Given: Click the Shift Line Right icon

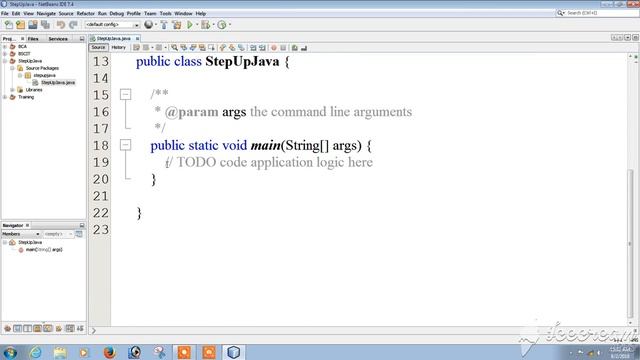Looking at the screenshot, I should (x=262, y=48).
